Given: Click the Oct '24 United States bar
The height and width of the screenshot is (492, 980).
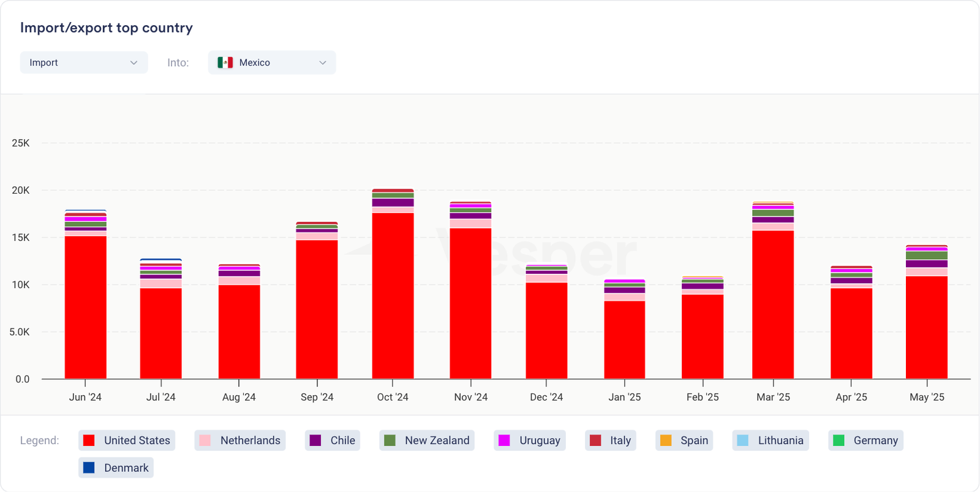Looking at the screenshot, I should click(393, 295).
